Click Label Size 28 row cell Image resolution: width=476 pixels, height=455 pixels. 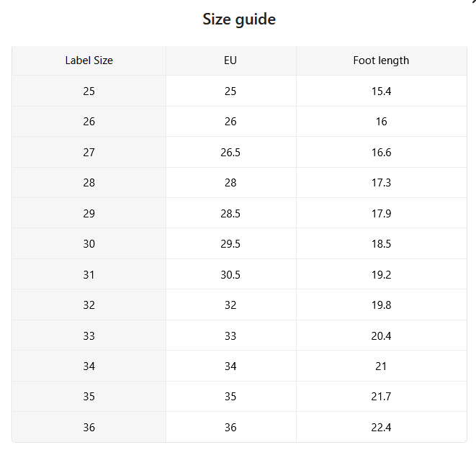tap(89, 183)
